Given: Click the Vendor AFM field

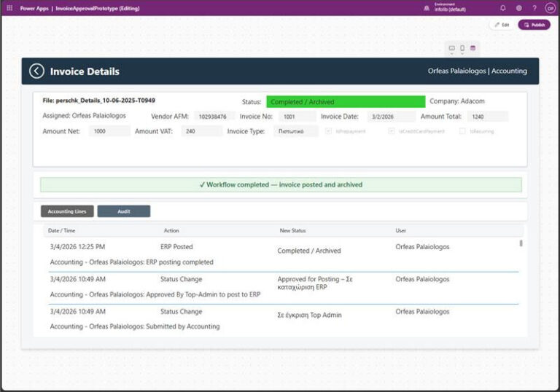Looking at the screenshot, I should point(214,117).
